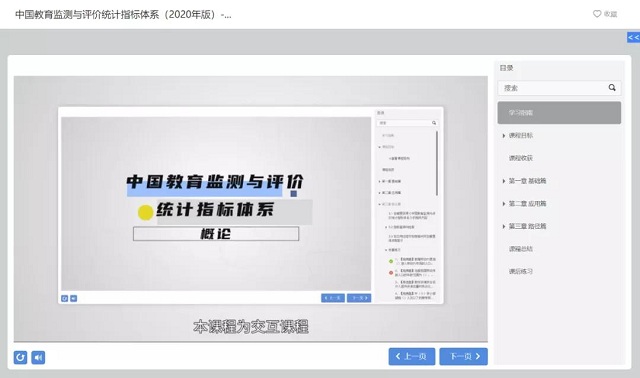The width and height of the screenshot is (640, 378).
Task: Collapse the sidebar with the << button
Action: (633, 38)
